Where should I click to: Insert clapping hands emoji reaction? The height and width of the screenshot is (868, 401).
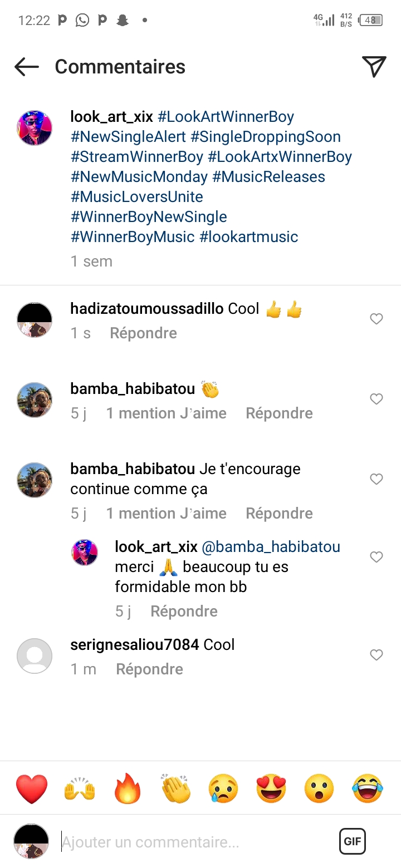pyautogui.click(x=175, y=789)
